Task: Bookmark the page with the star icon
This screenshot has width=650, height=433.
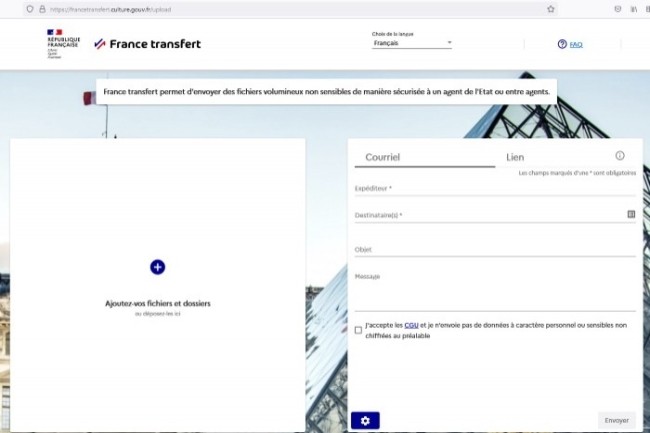Action: click(551, 9)
